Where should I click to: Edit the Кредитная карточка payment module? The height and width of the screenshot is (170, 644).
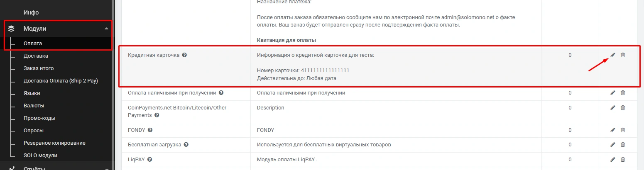[x=613, y=55]
